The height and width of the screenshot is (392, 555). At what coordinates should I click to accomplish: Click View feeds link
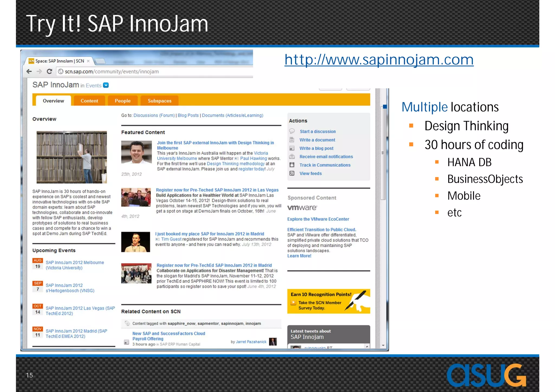point(311,173)
